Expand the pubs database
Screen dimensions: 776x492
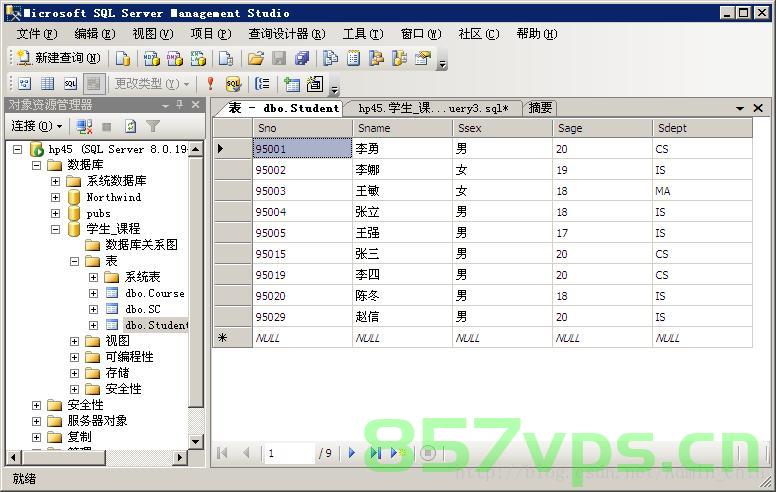click(55, 213)
